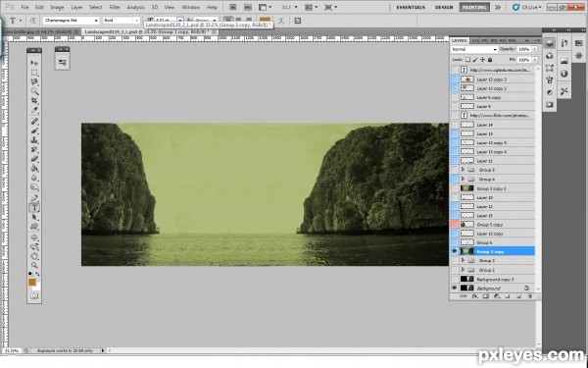This screenshot has height=368, width=588.
Task: Select the Horizontal Type tool
Action: pos(34,207)
